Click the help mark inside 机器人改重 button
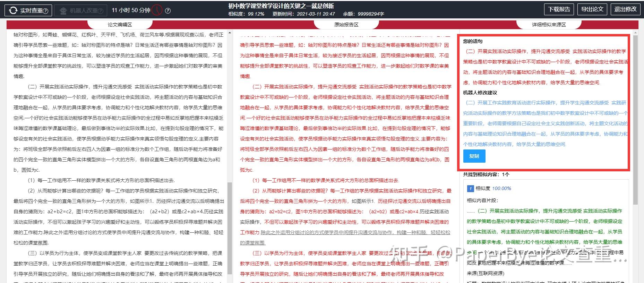644x283 pixels. 101,11
